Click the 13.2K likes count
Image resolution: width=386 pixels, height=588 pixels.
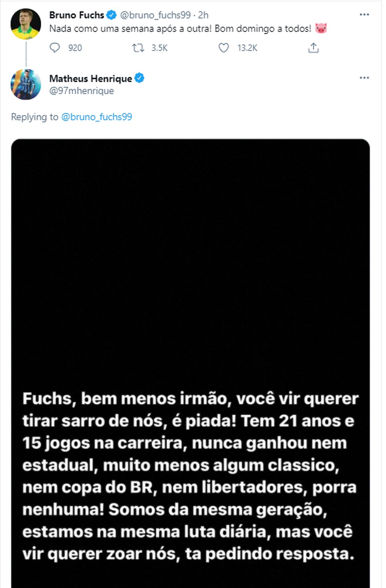tap(247, 48)
